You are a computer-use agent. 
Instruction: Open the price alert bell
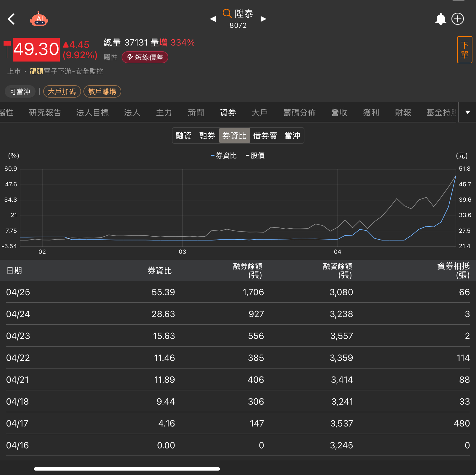[440, 19]
